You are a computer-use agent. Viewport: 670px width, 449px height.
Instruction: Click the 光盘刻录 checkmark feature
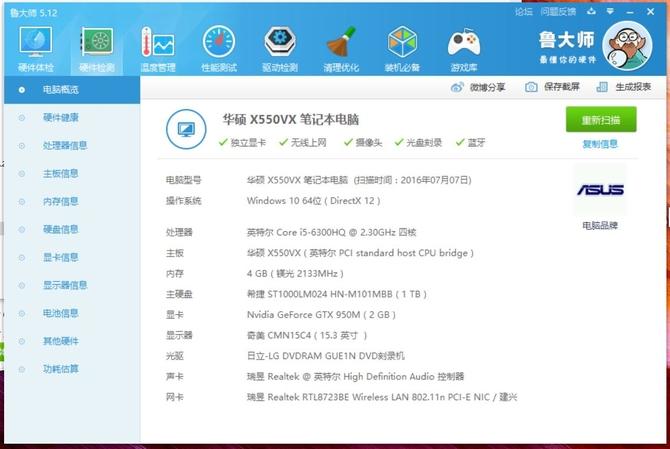click(418, 142)
